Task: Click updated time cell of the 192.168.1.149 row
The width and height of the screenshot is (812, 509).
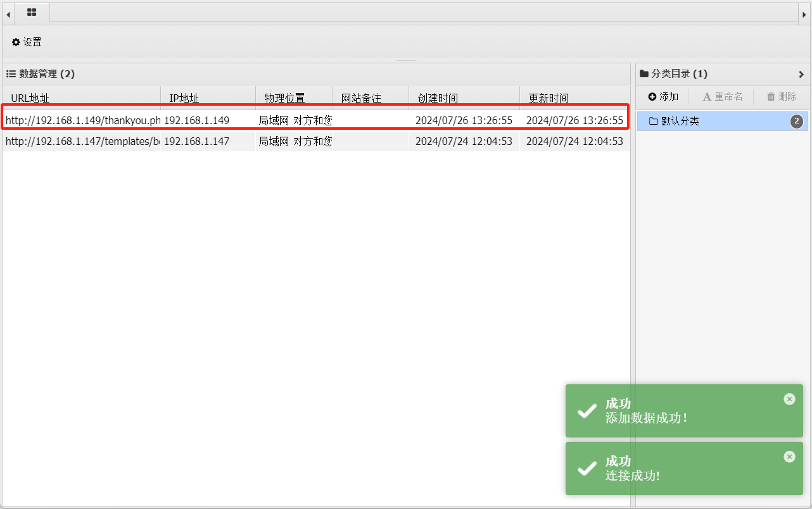Action: point(575,120)
